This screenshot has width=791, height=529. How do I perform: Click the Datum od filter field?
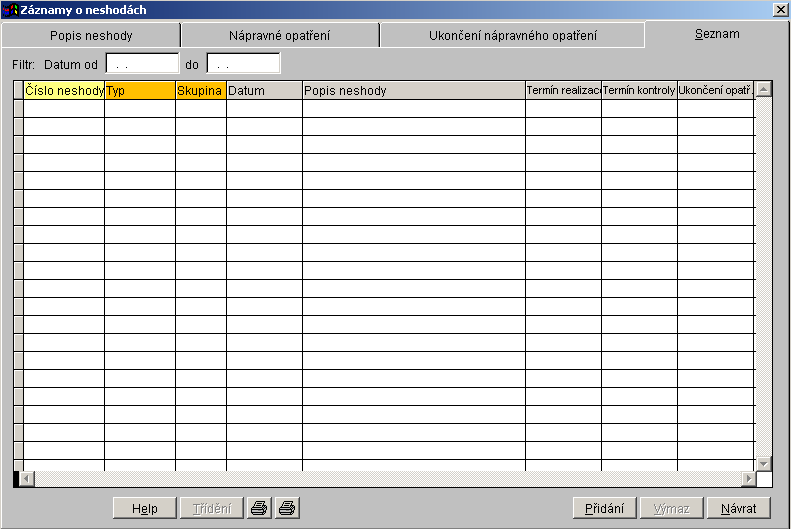click(x=142, y=64)
